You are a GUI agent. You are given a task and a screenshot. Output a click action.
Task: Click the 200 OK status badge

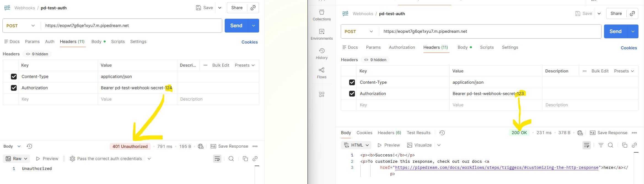pos(519,133)
